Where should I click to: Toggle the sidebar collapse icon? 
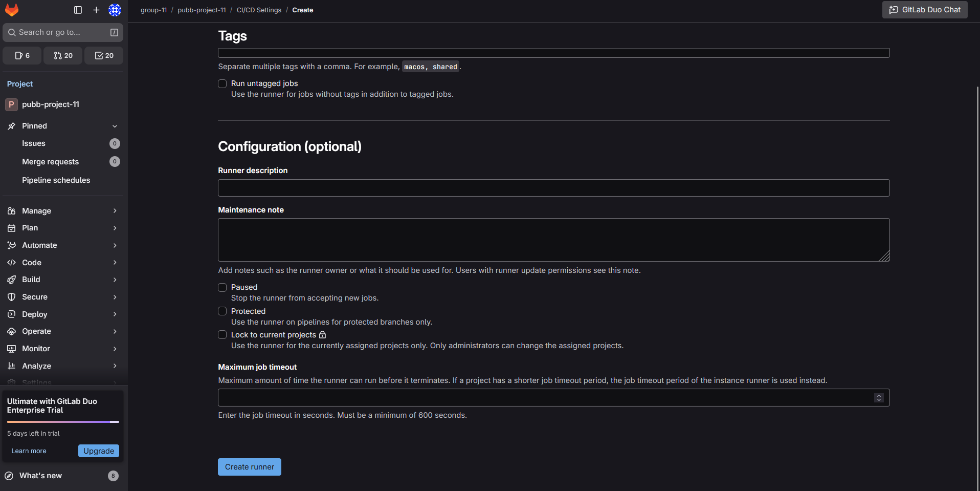pos(78,10)
